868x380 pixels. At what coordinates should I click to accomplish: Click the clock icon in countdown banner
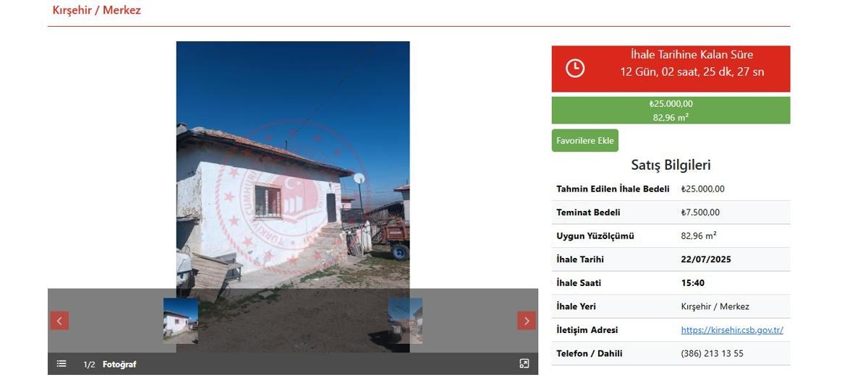coord(575,69)
